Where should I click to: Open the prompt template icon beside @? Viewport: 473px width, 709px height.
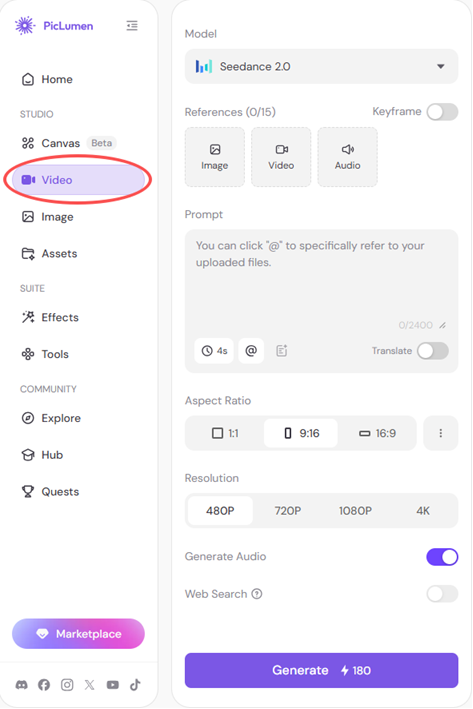pyautogui.click(x=281, y=350)
